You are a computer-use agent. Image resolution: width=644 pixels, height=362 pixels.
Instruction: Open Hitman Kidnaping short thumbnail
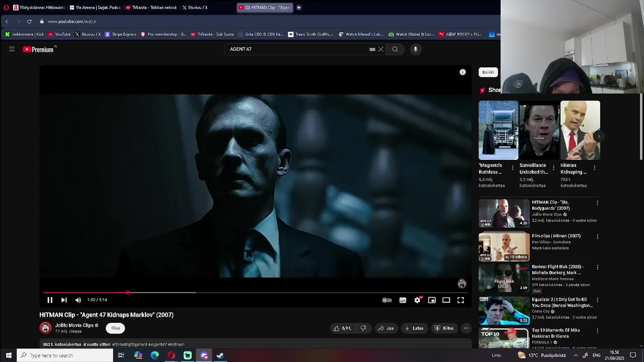[580, 130]
